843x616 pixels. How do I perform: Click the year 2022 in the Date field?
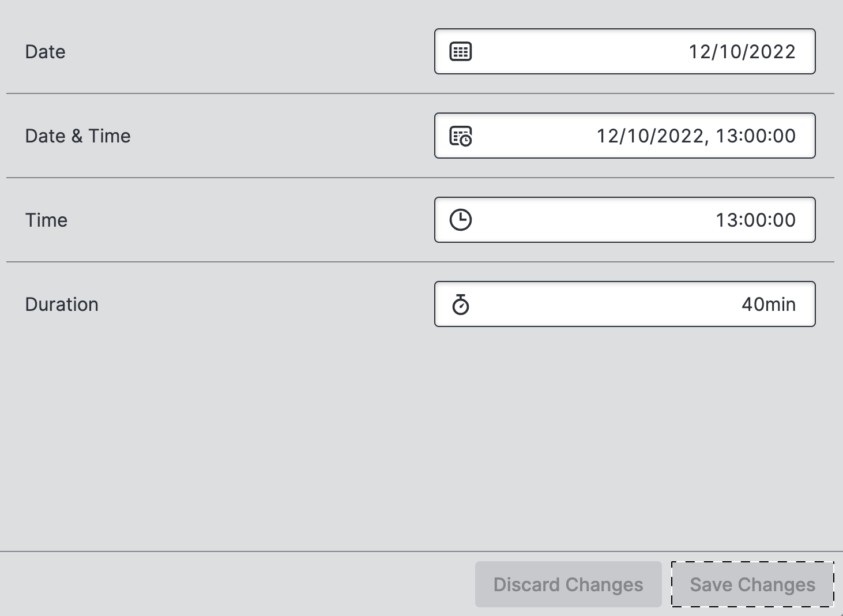pyautogui.click(x=773, y=51)
